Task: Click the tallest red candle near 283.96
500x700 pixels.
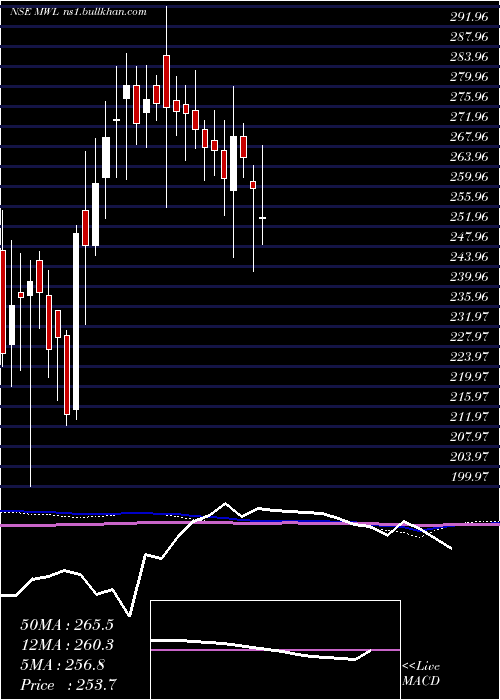Action: click(x=167, y=81)
